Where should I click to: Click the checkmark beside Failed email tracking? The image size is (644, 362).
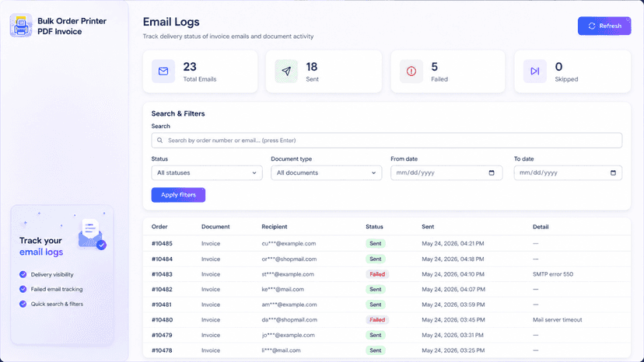[23, 289]
